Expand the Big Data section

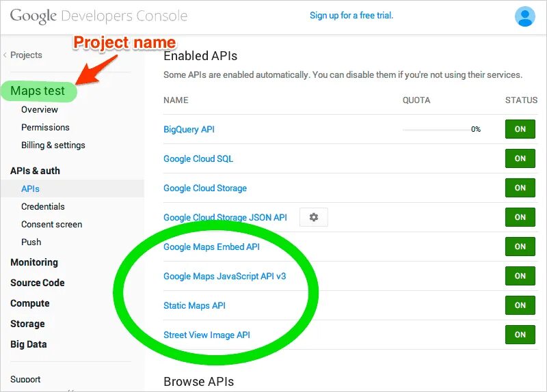coord(29,344)
